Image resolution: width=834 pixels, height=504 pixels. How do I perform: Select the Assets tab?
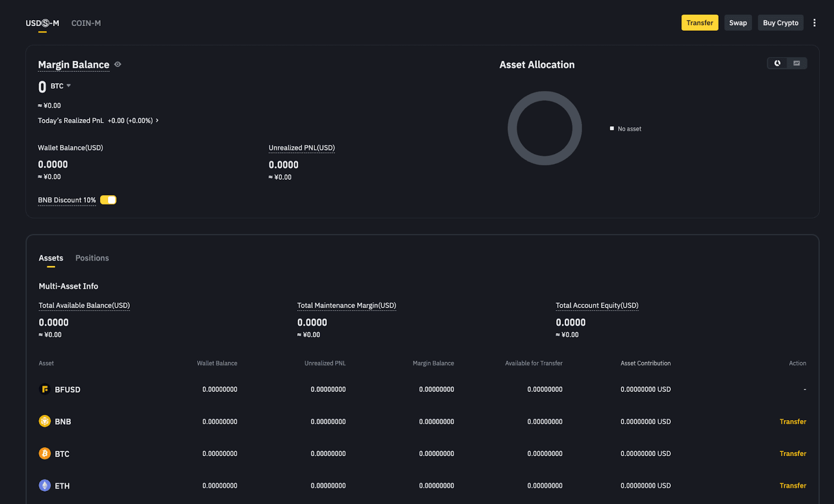[51, 258]
